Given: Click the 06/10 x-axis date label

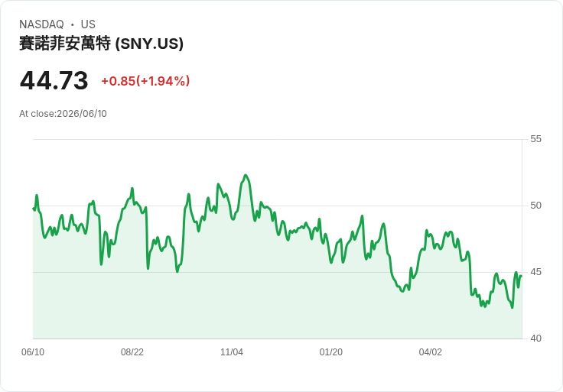Looking at the screenshot, I should pyautogui.click(x=33, y=352).
